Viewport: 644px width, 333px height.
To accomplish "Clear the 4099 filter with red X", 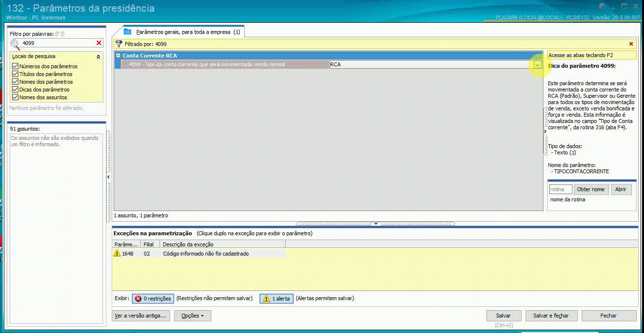I will click(99, 43).
